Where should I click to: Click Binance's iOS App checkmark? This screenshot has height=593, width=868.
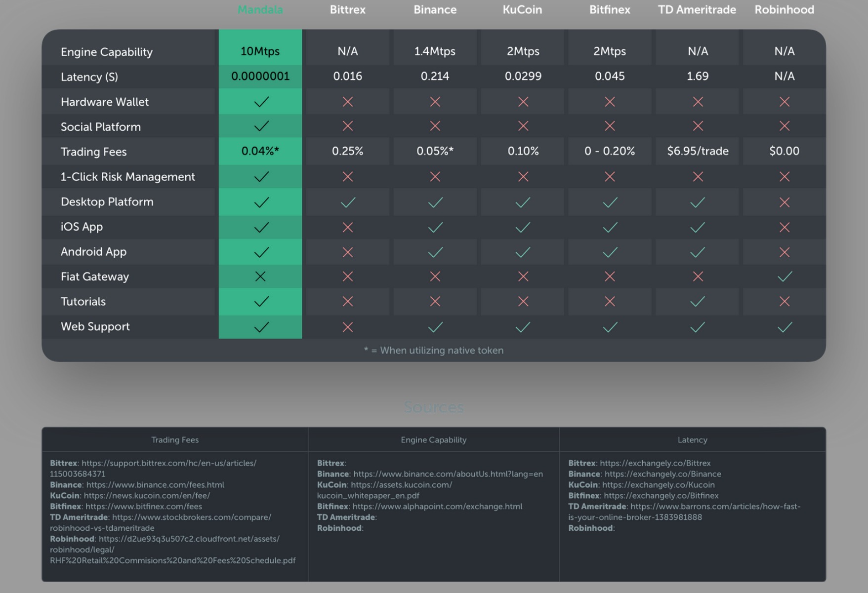(435, 227)
